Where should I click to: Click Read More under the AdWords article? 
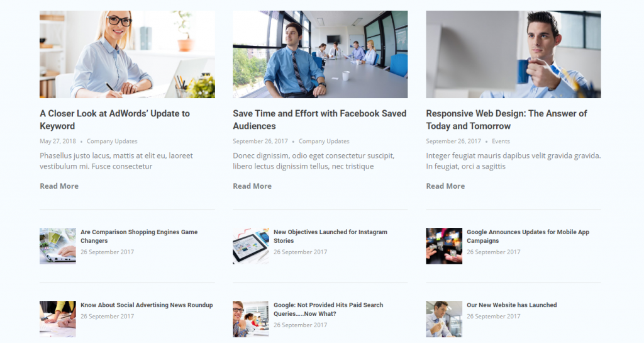[x=59, y=186]
